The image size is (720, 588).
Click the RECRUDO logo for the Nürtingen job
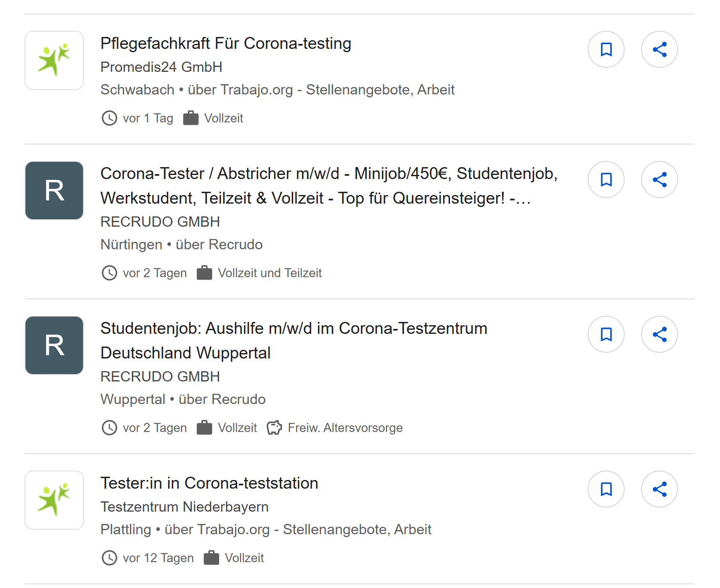click(54, 191)
